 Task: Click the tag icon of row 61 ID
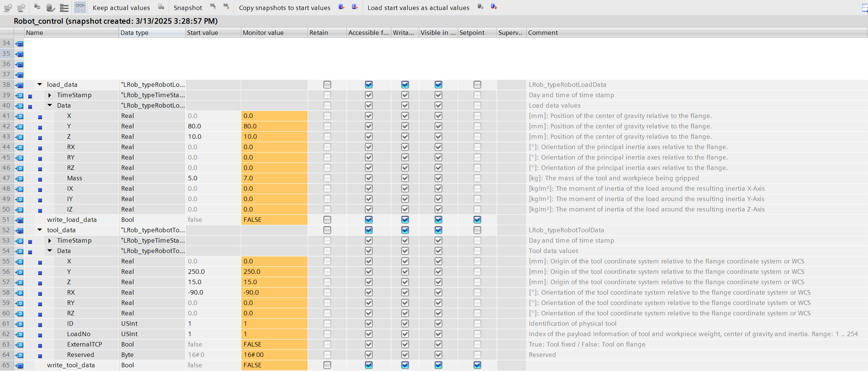(19, 324)
